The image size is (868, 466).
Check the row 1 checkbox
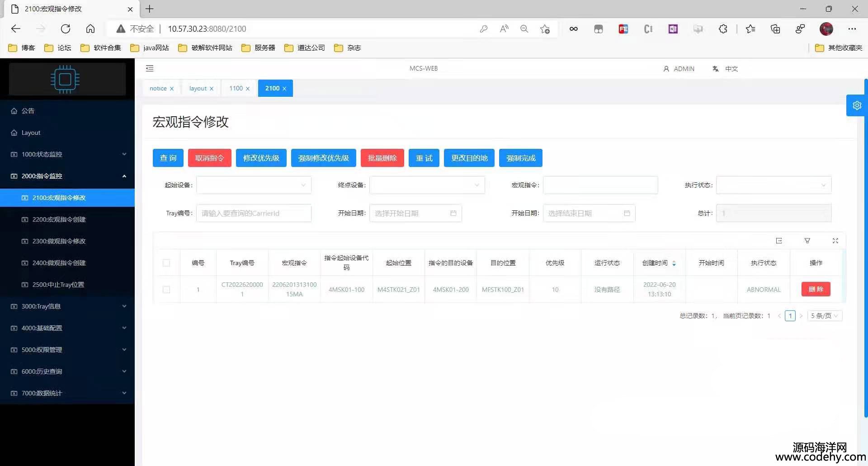coord(166,290)
